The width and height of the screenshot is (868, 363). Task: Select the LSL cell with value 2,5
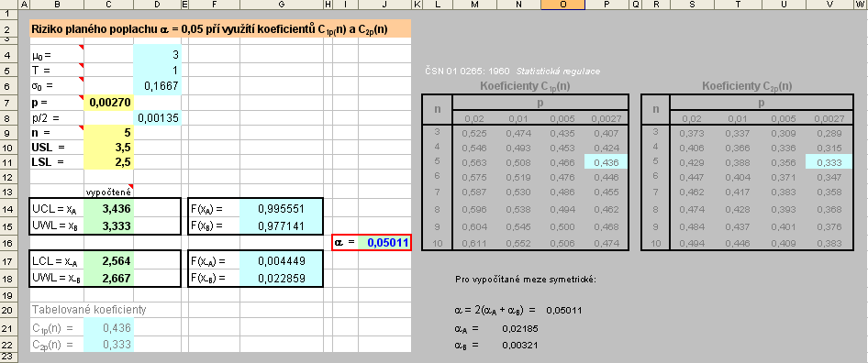tap(108, 162)
